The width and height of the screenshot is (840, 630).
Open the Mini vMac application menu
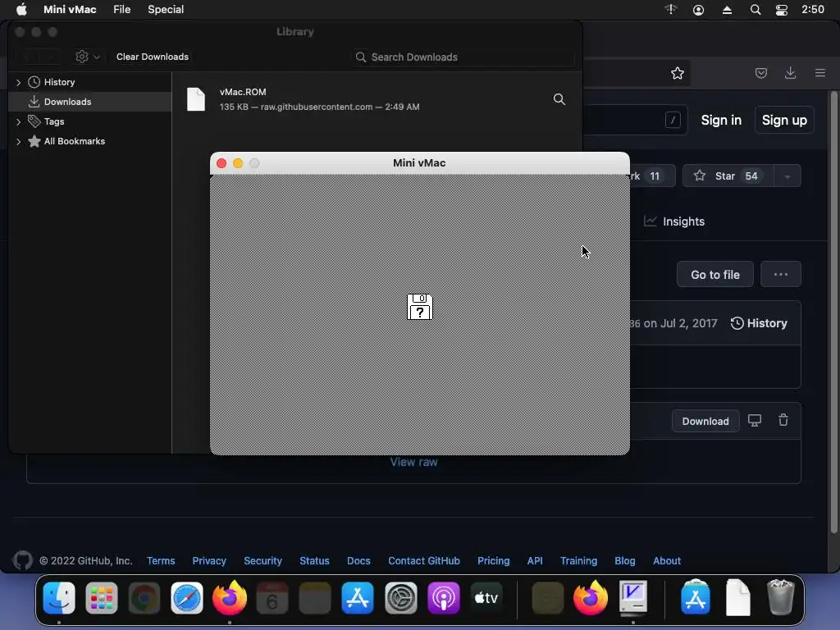[x=70, y=10]
